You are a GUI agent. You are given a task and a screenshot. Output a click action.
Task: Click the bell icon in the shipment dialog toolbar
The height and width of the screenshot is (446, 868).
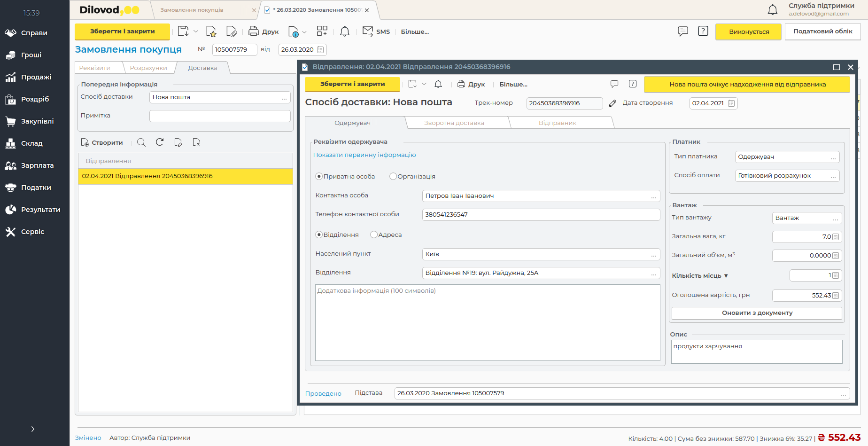coord(438,84)
